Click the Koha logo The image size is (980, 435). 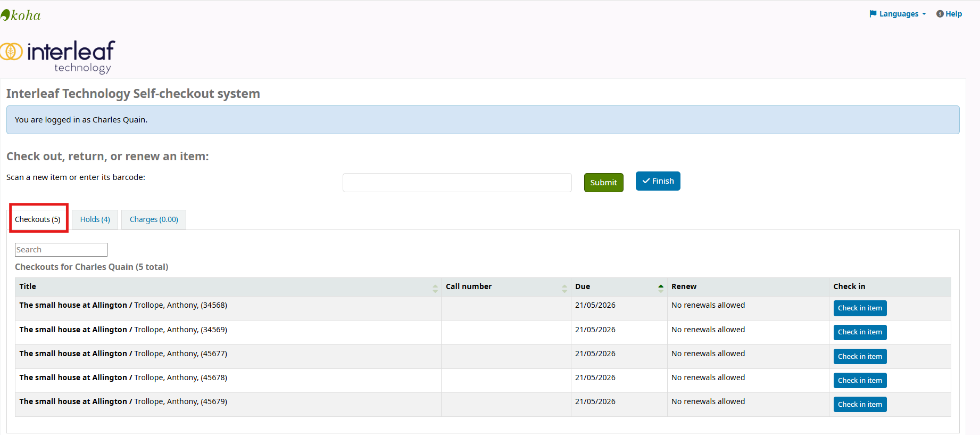click(21, 15)
